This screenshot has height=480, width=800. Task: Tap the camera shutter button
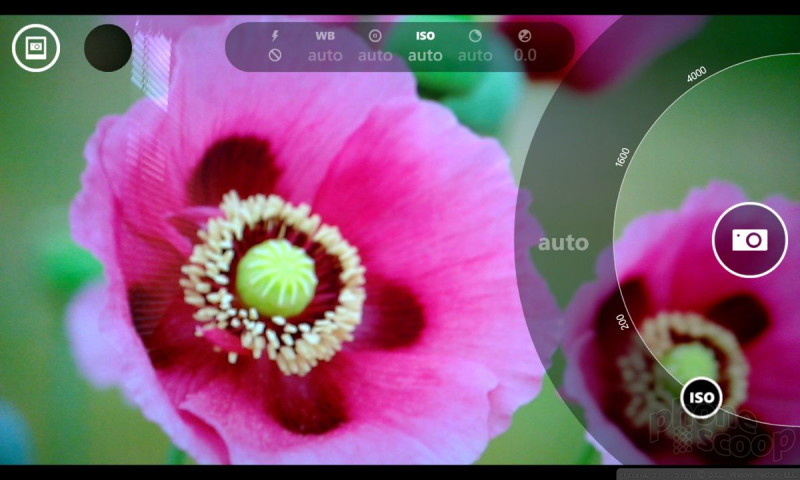tap(749, 240)
